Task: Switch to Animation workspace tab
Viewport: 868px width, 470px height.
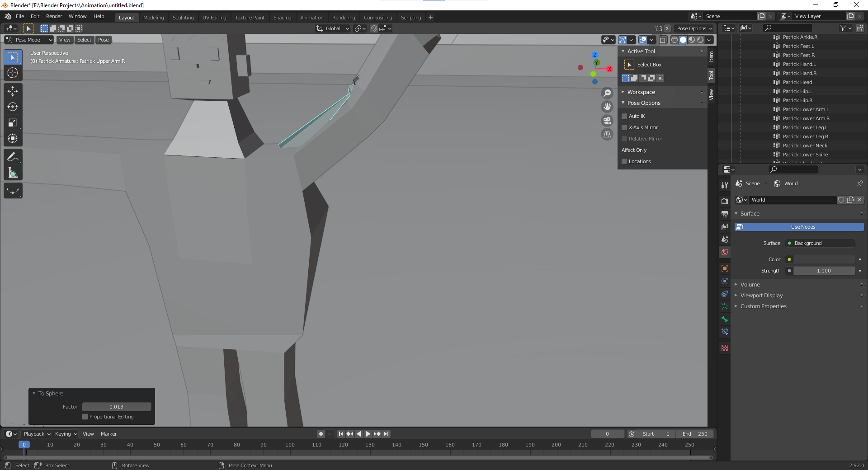Action: click(311, 18)
